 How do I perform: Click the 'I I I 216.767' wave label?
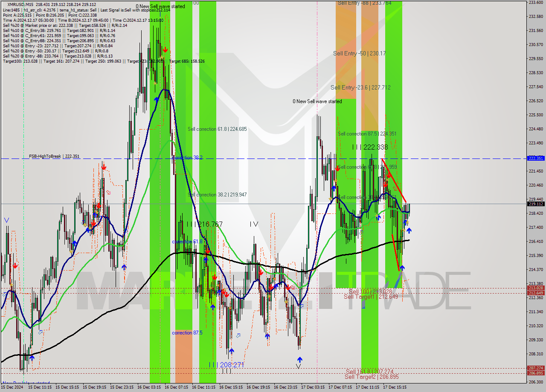[x=204, y=224]
